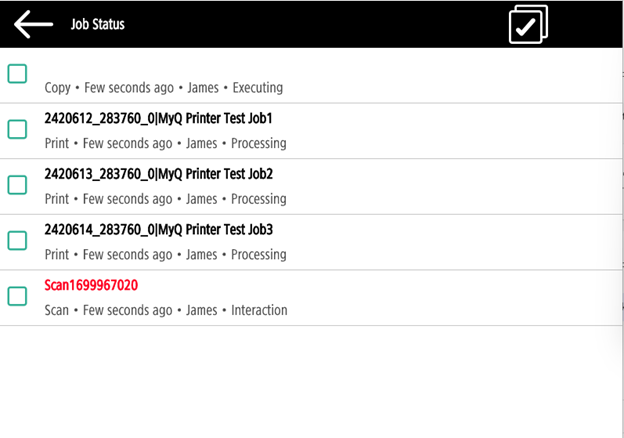
Task: Tap the select all jobs icon
Action: (528, 25)
